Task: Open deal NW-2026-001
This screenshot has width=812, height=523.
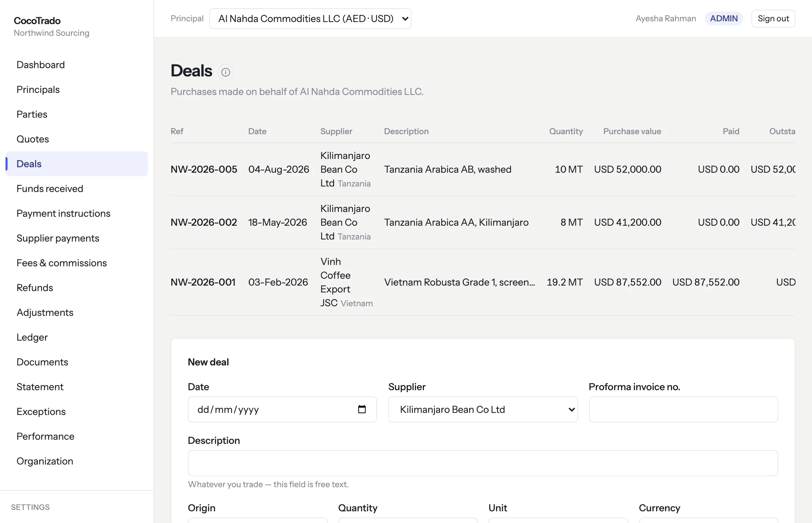Action: point(203,282)
